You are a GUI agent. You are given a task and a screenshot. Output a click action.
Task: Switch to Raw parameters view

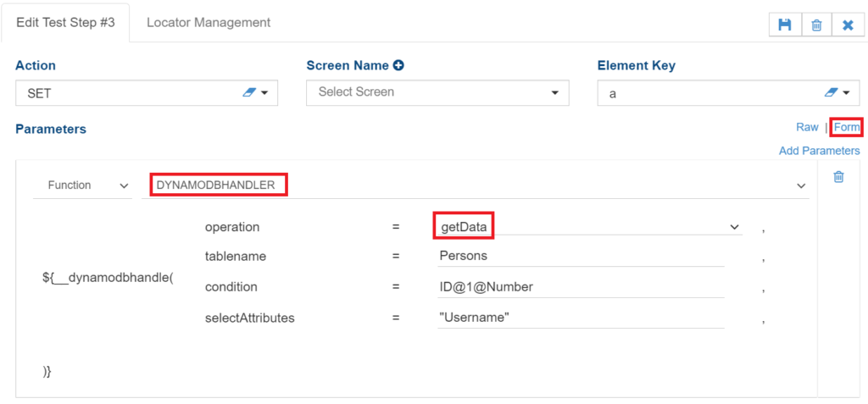pos(807,127)
